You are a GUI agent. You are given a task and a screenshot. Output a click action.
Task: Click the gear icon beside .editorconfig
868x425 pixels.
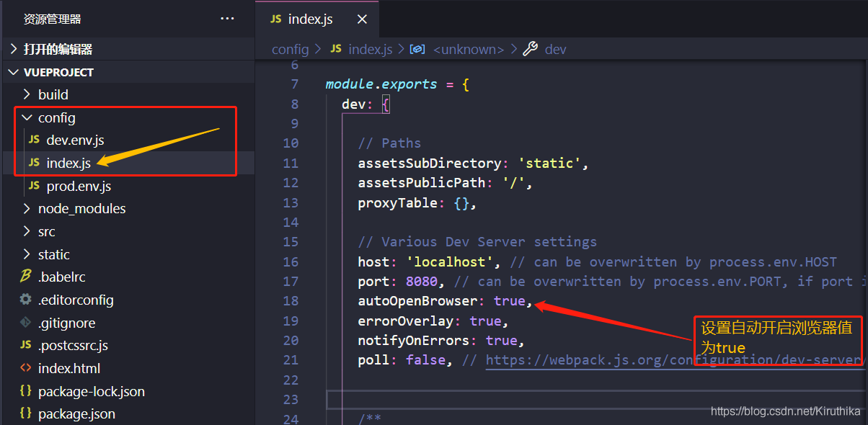(26, 299)
